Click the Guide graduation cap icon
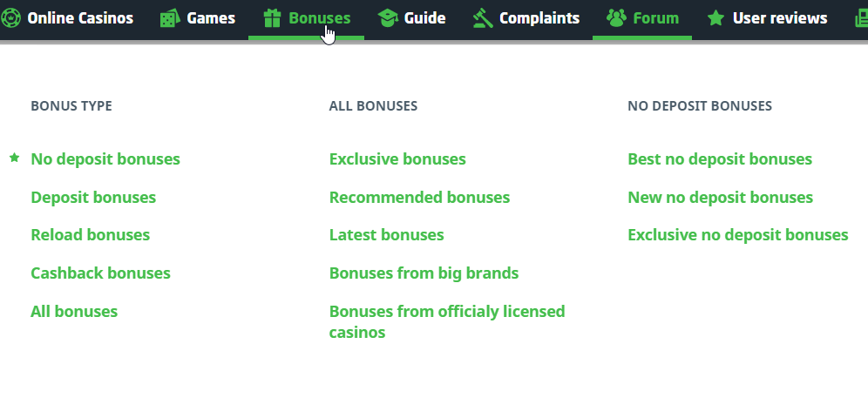The height and width of the screenshot is (418, 868). [388, 18]
